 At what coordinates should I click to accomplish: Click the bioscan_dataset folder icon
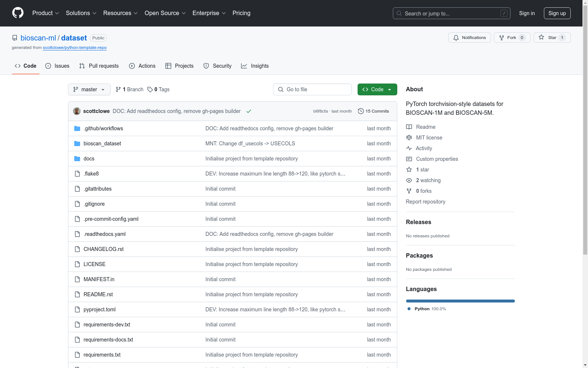77,144
